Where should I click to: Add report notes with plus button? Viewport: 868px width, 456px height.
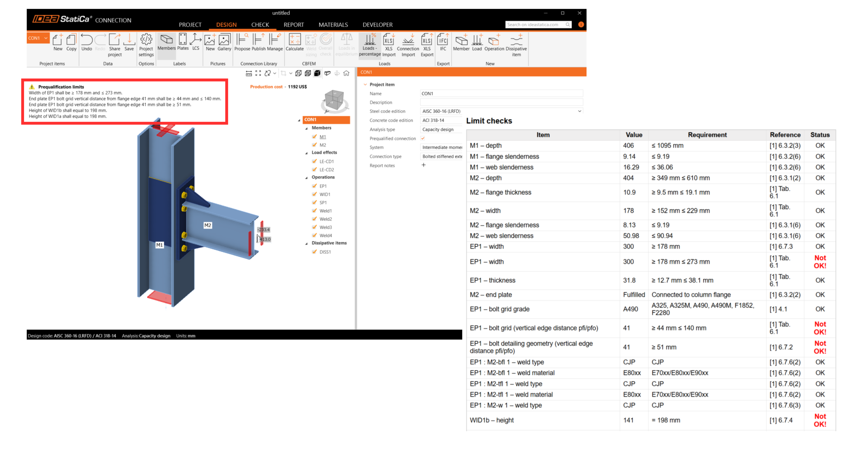click(424, 165)
